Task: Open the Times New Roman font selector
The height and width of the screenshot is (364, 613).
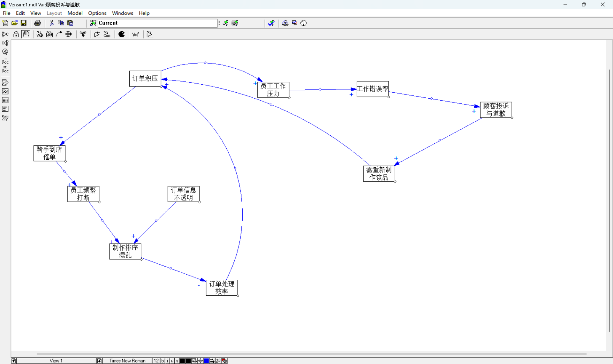Action: pos(127,361)
